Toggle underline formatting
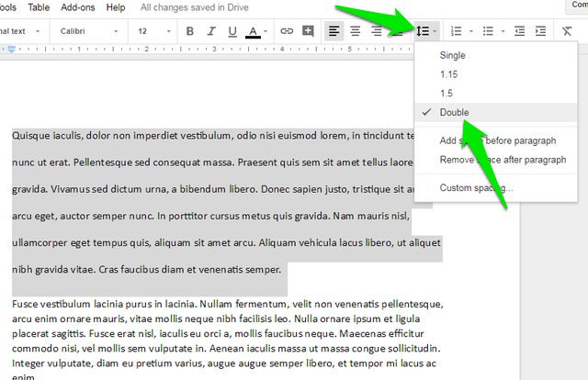588x380 pixels. click(x=232, y=31)
